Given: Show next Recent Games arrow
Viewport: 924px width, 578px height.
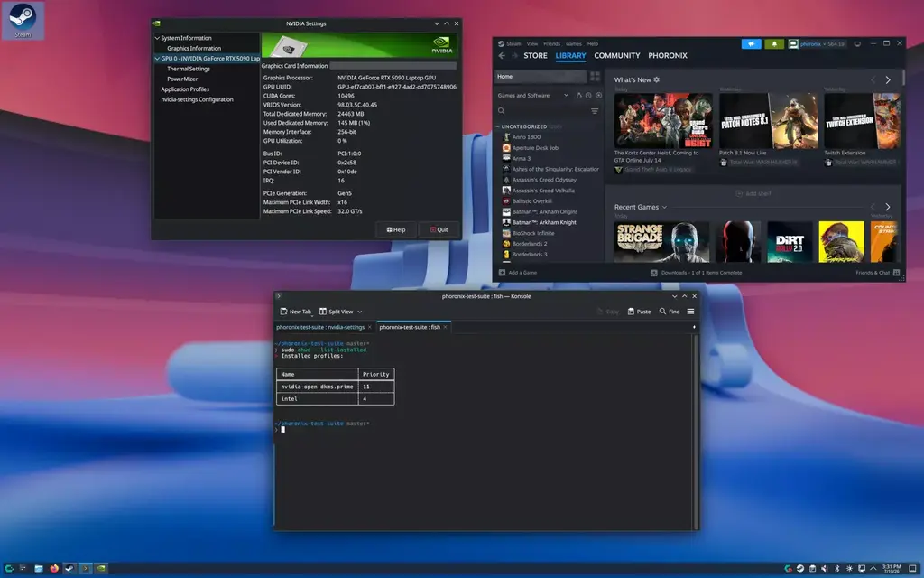Looking at the screenshot, I should click(x=888, y=207).
